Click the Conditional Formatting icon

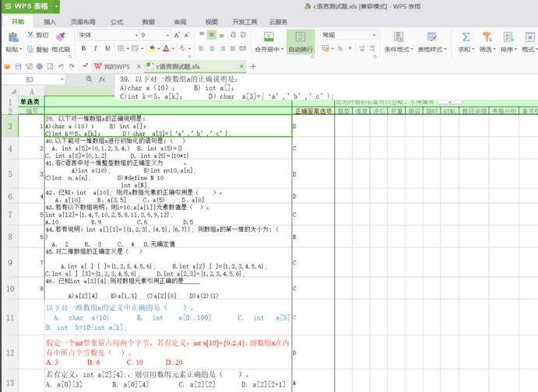(x=399, y=37)
